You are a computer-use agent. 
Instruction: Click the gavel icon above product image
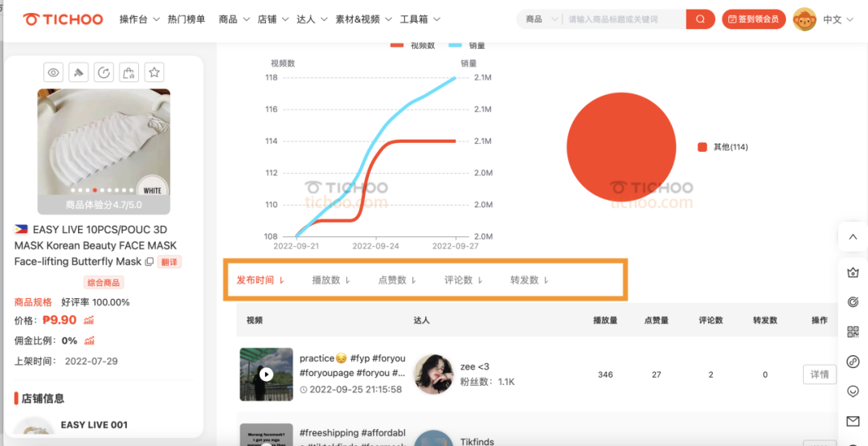pyautogui.click(x=79, y=72)
